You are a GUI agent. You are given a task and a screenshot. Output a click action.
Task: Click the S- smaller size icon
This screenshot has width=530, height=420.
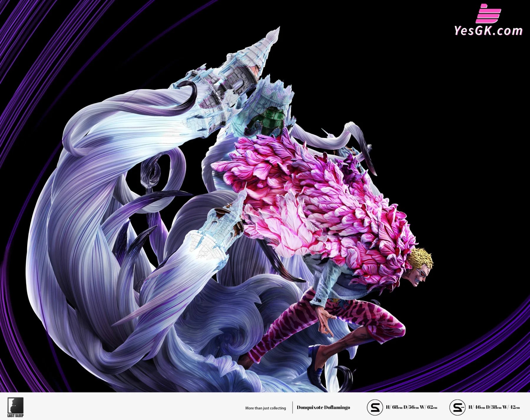(457, 408)
